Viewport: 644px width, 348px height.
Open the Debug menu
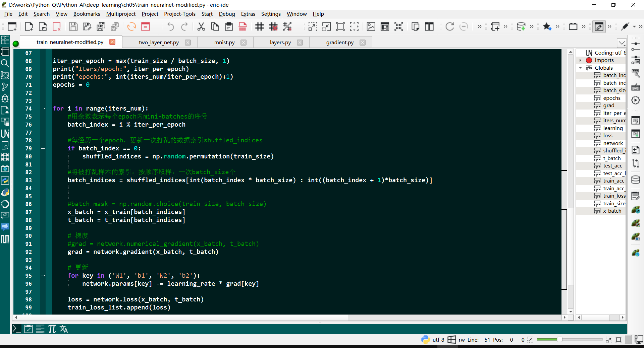(227, 14)
